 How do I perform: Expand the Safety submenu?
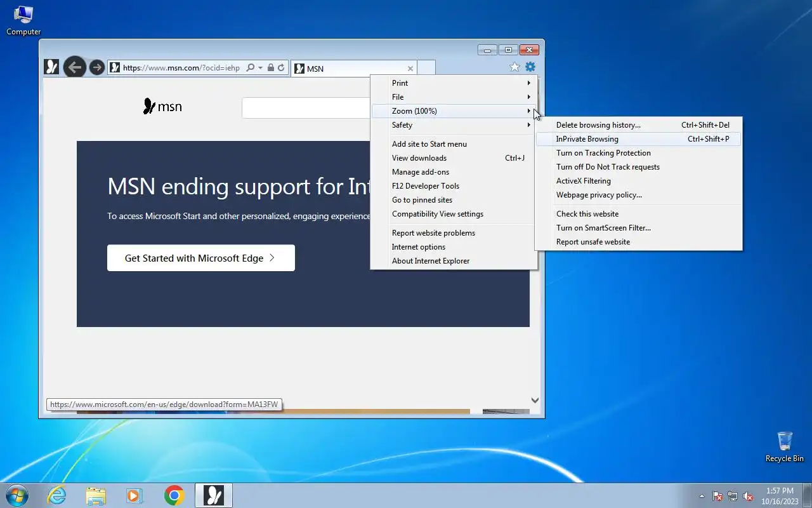tap(454, 125)
